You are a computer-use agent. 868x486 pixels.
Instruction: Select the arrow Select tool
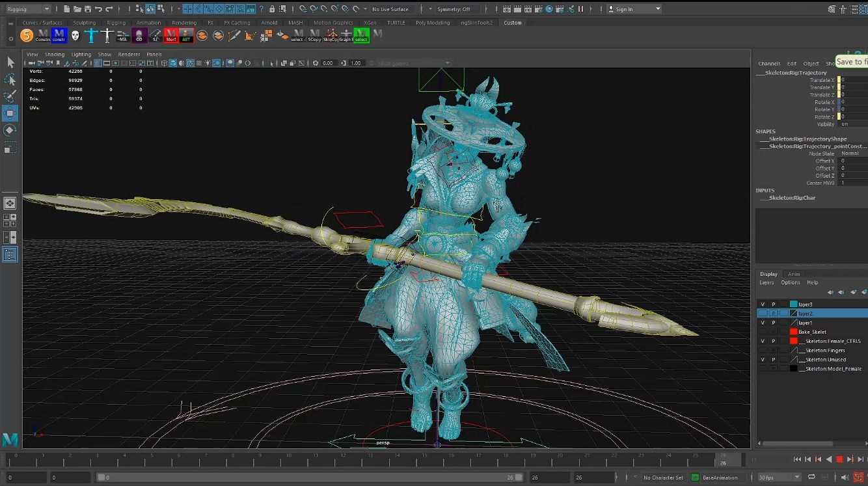coord(10,62)
